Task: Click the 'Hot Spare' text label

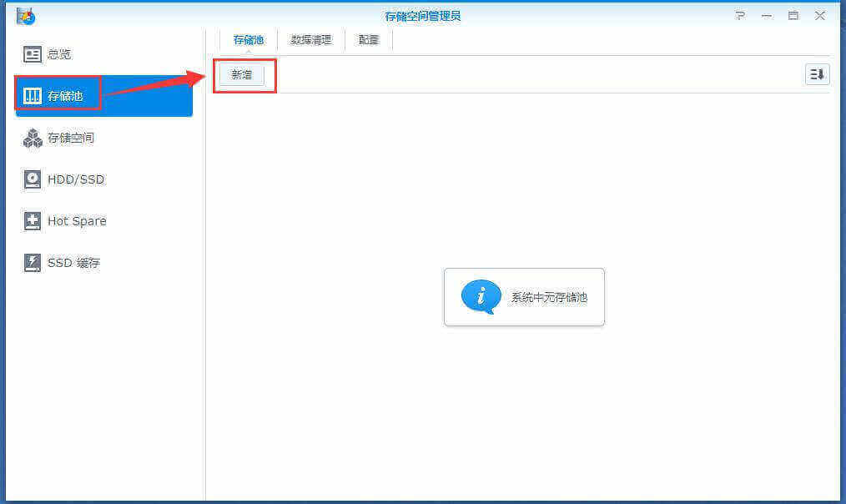Action: 77,221
